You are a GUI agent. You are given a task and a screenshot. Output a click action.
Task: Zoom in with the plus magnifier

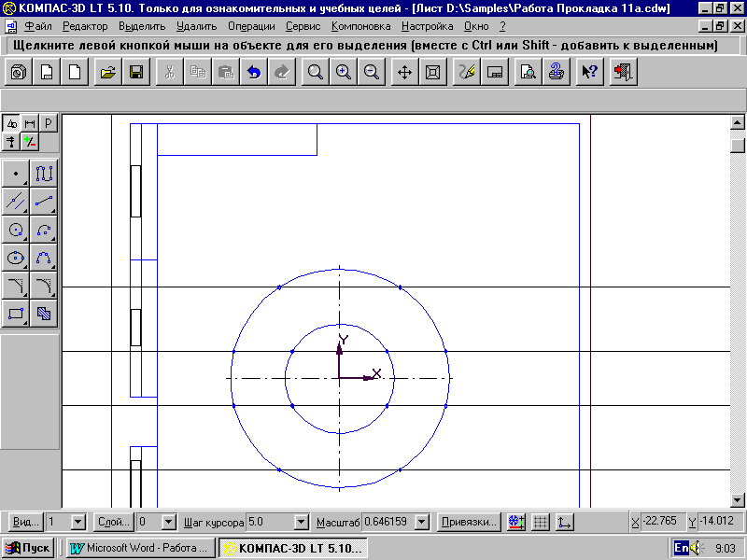pyautogui.click(x=344, y=72)
